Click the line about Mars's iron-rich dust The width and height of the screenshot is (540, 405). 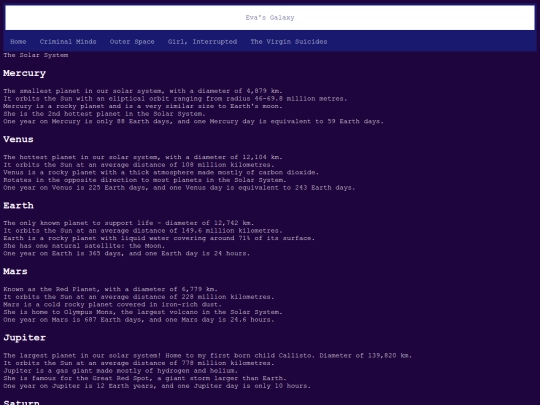pos(113,304)
